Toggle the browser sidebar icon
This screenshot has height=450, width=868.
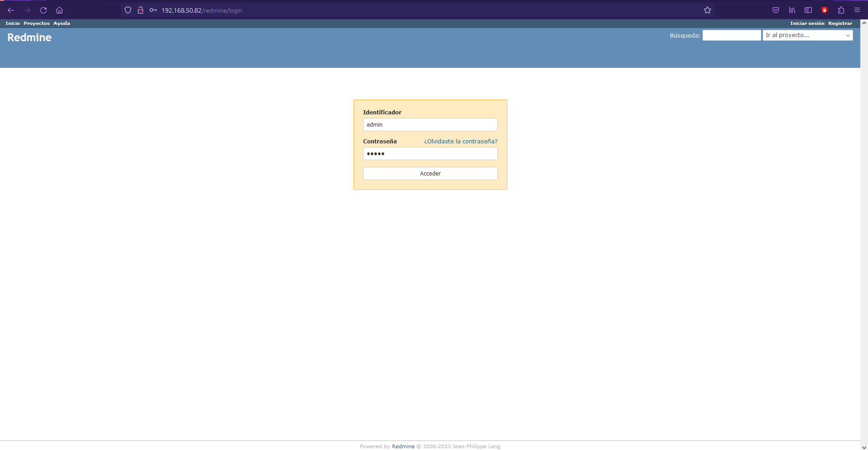pyautogui.click(x=808, y=10)
